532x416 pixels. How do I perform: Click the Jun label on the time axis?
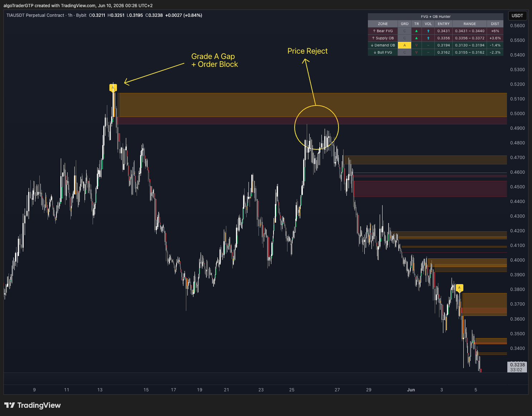point(411,390)
